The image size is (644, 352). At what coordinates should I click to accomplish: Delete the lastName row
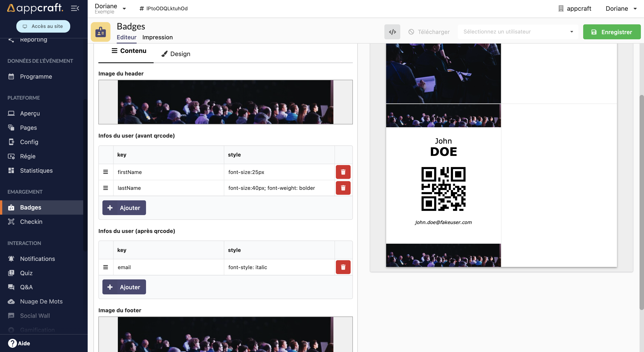pos(343,188)
